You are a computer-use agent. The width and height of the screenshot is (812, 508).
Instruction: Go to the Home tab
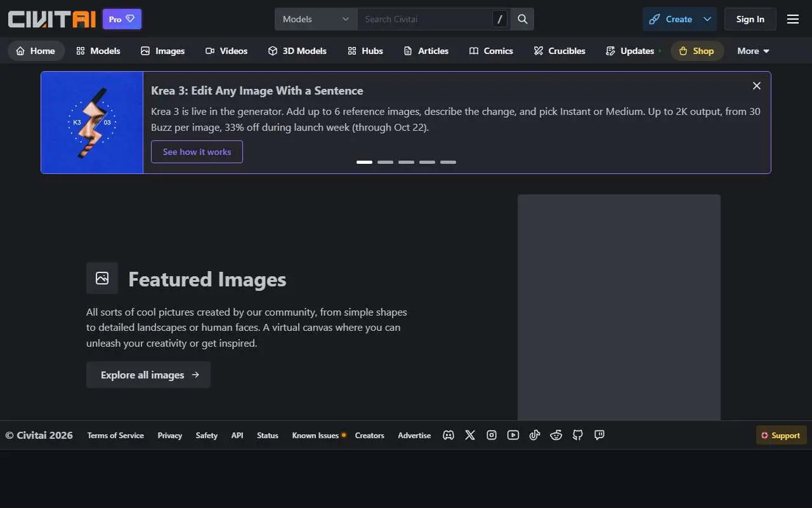(x=36, y=51)
